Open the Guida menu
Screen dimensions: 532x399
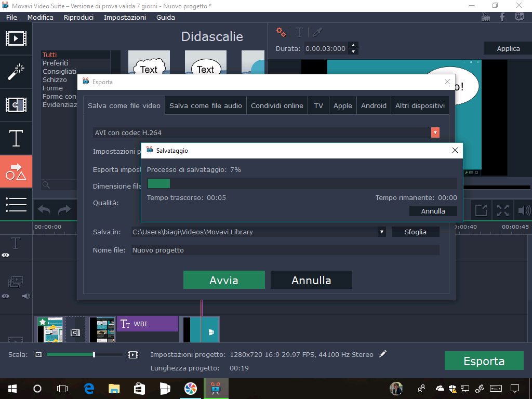(x=166, y=17)
